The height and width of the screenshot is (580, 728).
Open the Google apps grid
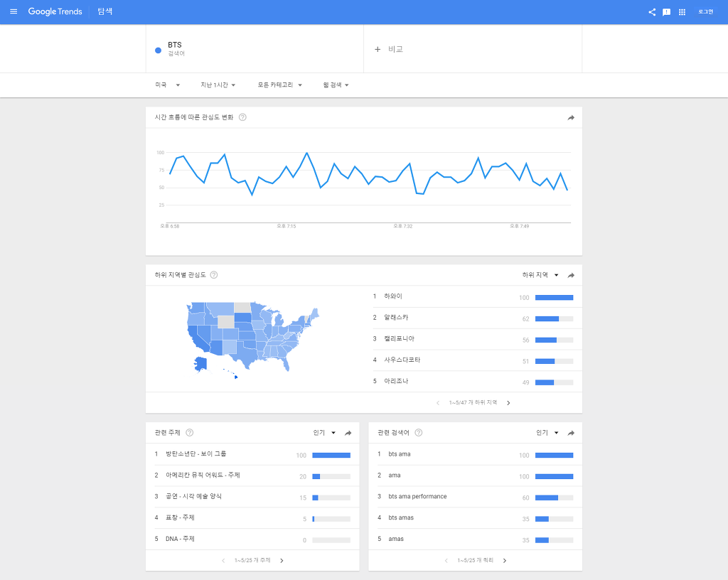(682, 12)
